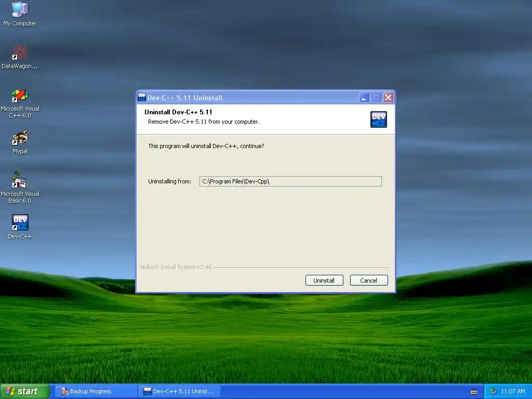This screenshot has height=399, width=532.
Task: Click the Dev-C++ title bar icon
Action: [x=142, y=97]
